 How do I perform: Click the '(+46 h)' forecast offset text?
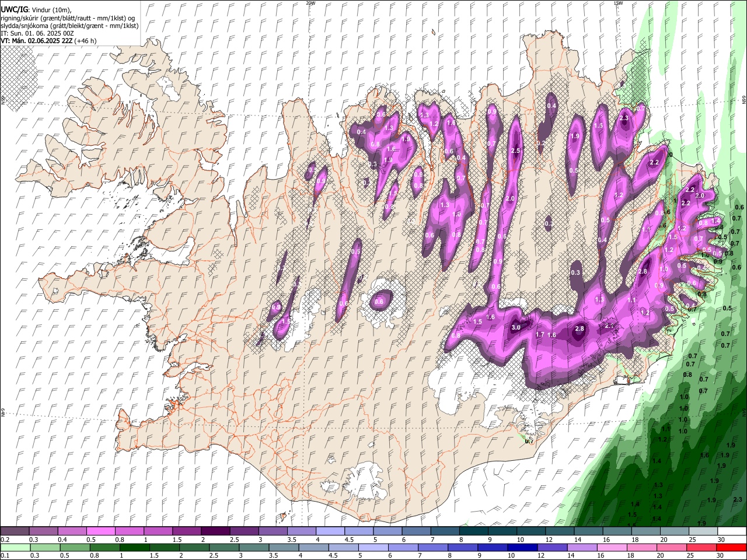[x=86, y=41]
